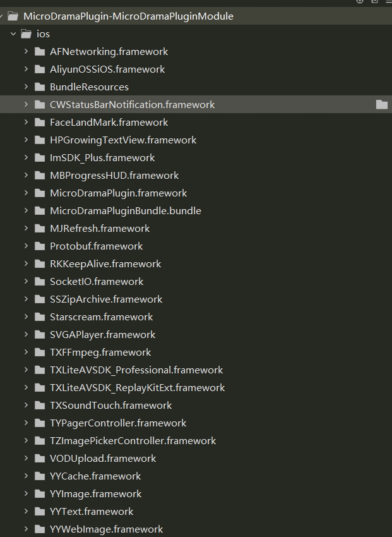Click the folder icon beside FaceLandMark.framework

40,123
